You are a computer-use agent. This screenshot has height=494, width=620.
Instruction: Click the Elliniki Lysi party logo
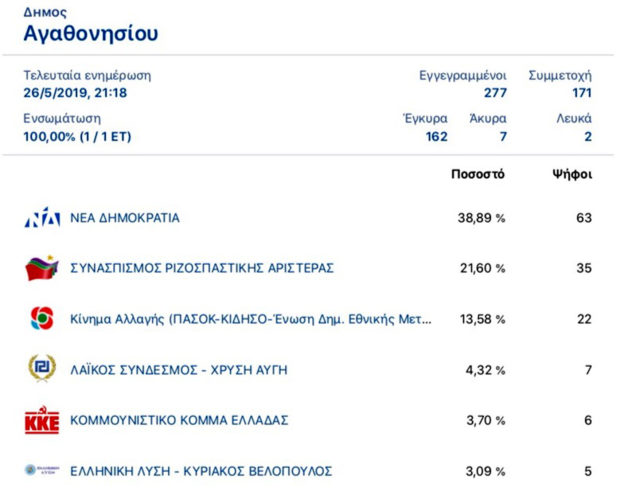(42, 470)
